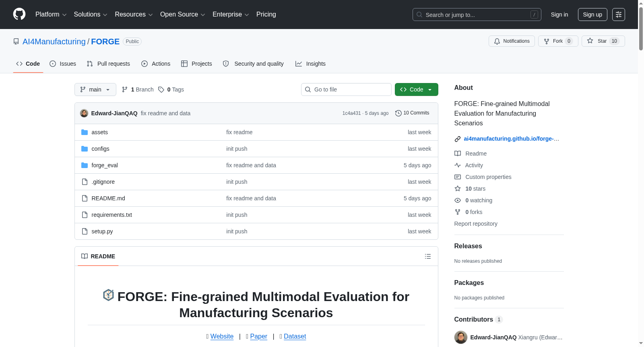Click the .gitignore file icon

(85, 182)
